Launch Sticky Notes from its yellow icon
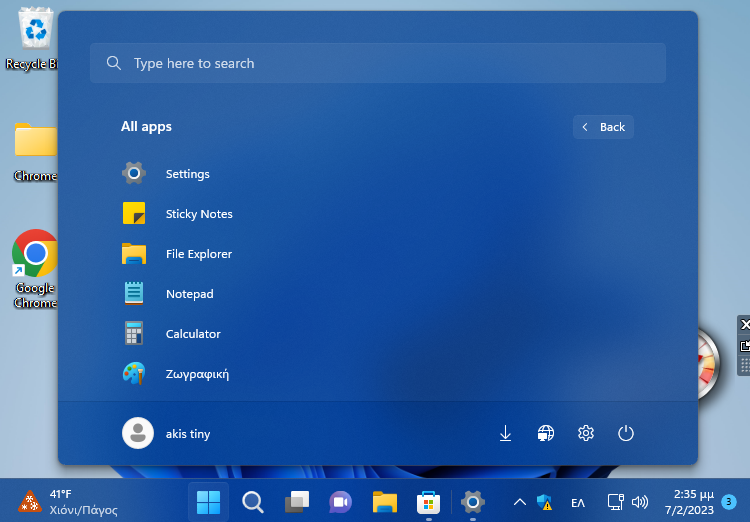Viewport: 750px width, 522px height. [x=134, y=213]
